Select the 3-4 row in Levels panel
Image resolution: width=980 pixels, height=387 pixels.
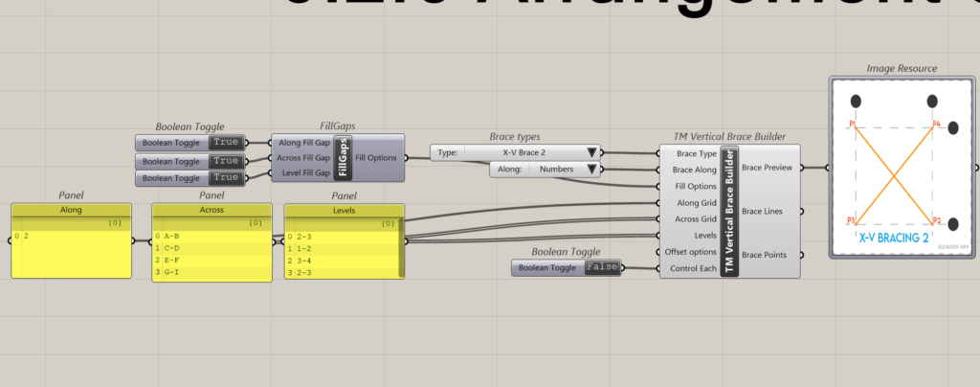pos(341,260)
